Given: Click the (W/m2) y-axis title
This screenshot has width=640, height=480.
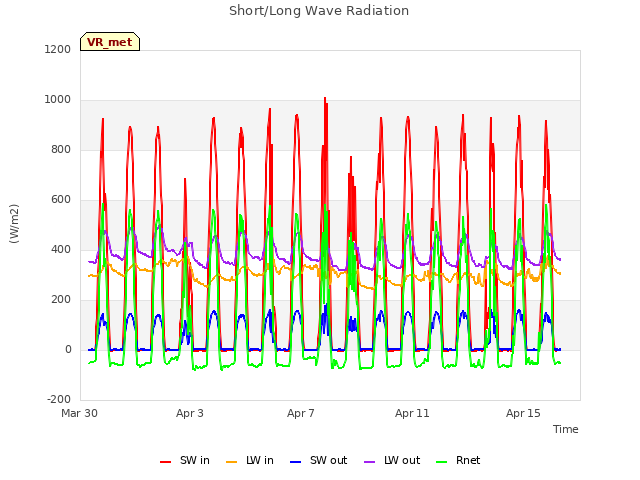Looking at the screenshot, I should [14, 224].
